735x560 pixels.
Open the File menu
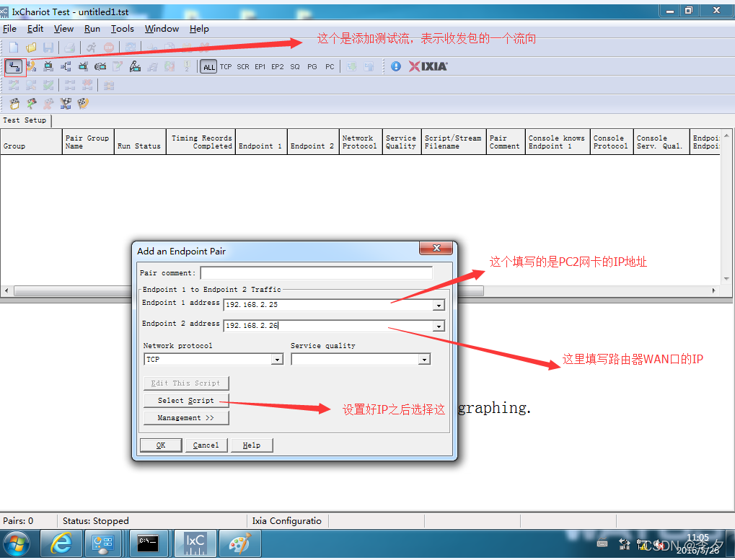(9, 29)
